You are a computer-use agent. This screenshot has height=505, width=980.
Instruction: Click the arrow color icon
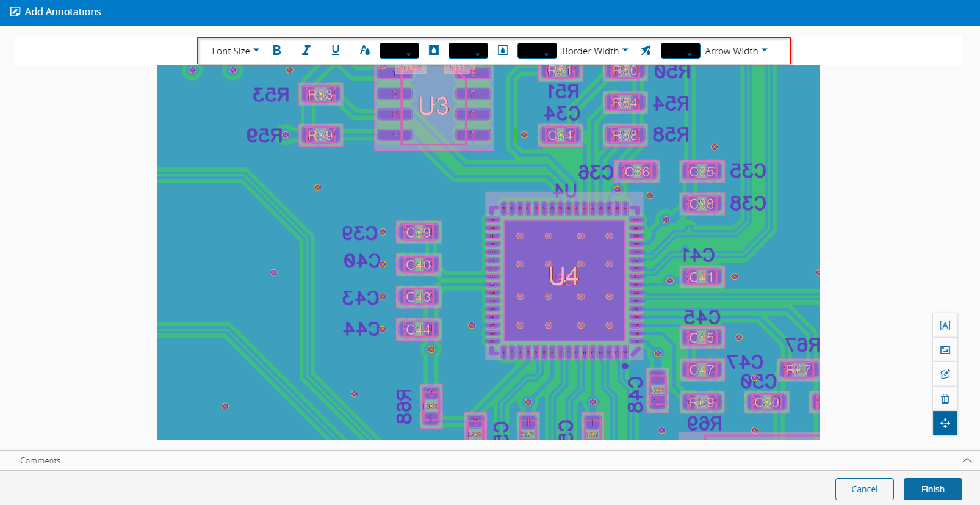coord(646,51)
